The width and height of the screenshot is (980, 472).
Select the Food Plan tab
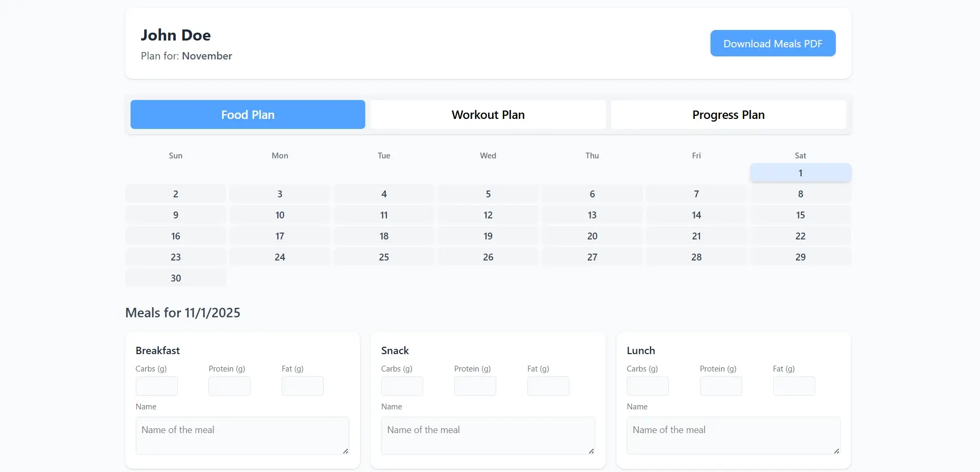pyautogui.click(x=248, y=115)
